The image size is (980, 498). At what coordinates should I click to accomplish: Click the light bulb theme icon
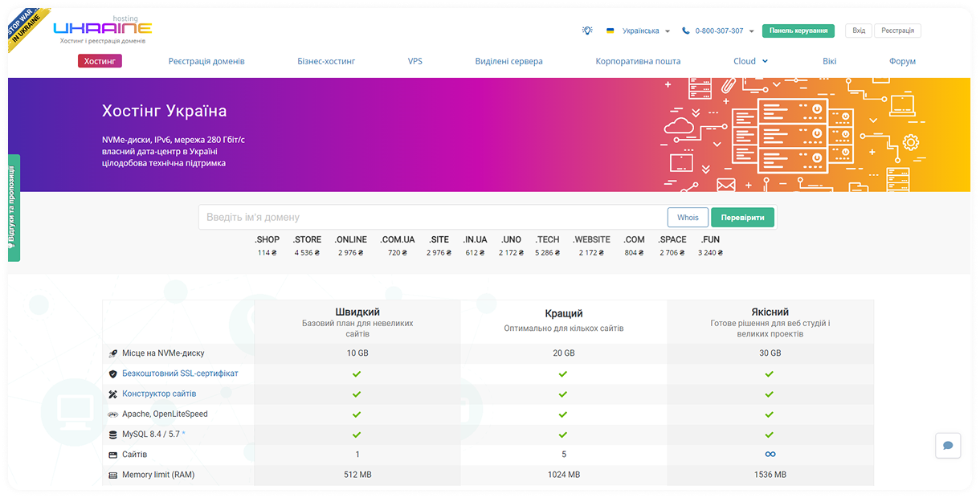point(587,31)
